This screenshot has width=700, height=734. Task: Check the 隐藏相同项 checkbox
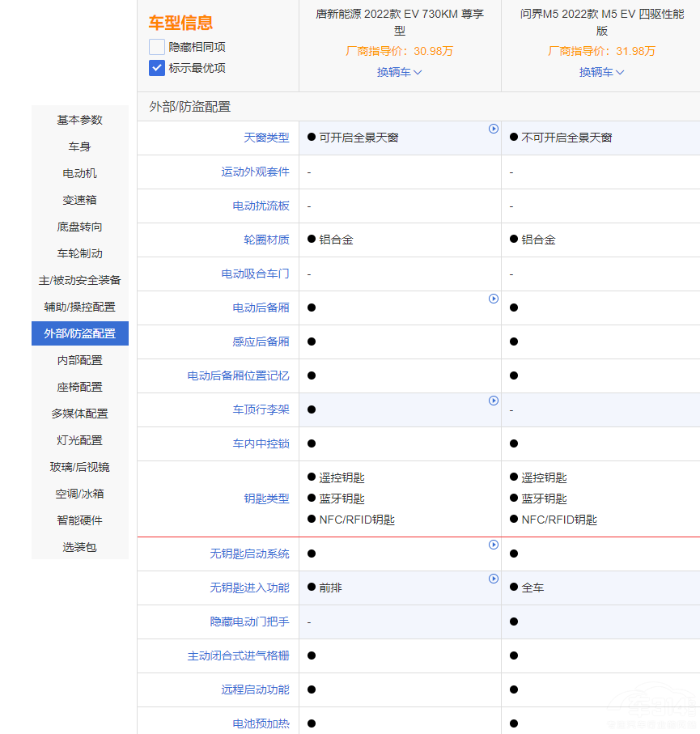point(157,47)
